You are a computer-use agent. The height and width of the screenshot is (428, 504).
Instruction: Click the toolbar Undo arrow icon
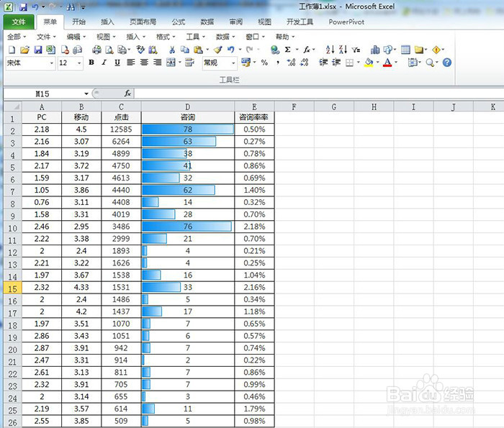[231, 50]
